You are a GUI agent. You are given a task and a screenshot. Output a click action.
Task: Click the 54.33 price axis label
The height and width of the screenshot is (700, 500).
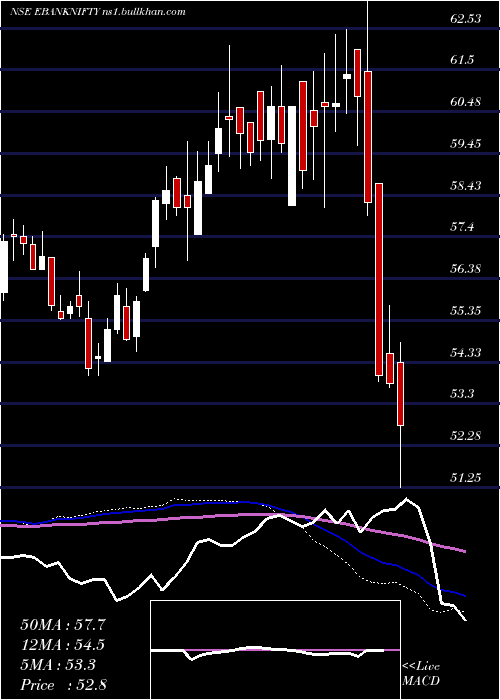tap(466, 352)
